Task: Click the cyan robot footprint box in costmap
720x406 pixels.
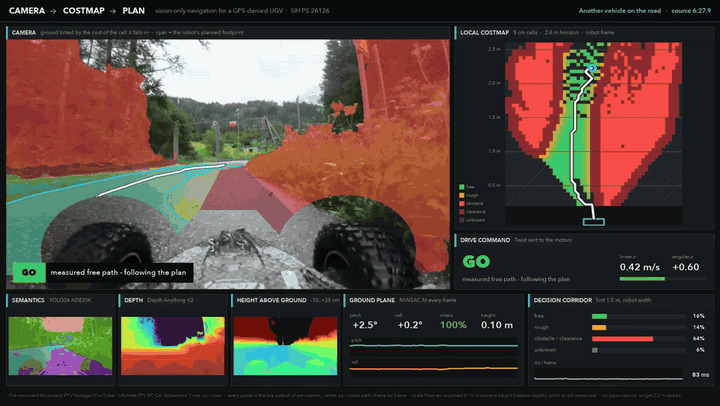Action: coord(594,222)
